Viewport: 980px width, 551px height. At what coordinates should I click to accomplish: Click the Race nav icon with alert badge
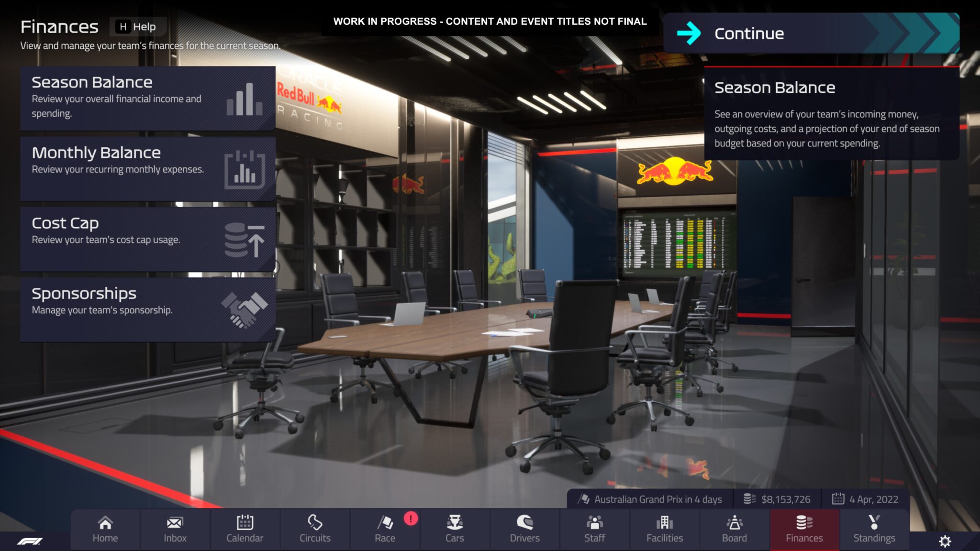pyautogui.click(x=385, y=528)
